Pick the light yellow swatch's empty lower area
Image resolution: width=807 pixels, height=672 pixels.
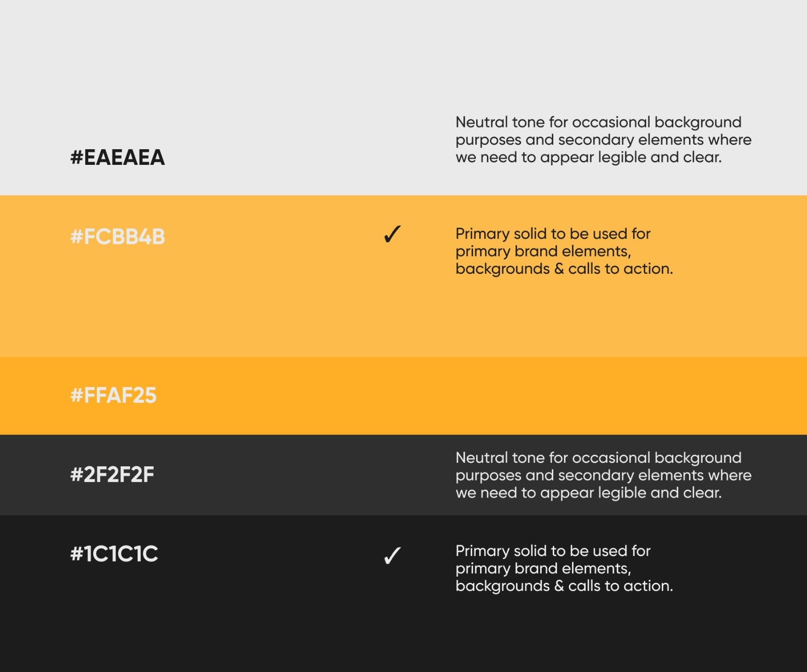403,318
